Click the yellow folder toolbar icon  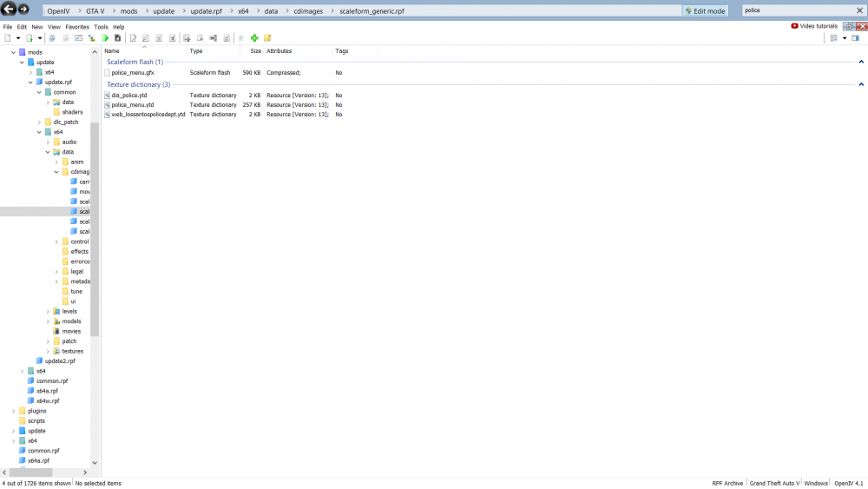pyautogui.click(x=267, y=38)
